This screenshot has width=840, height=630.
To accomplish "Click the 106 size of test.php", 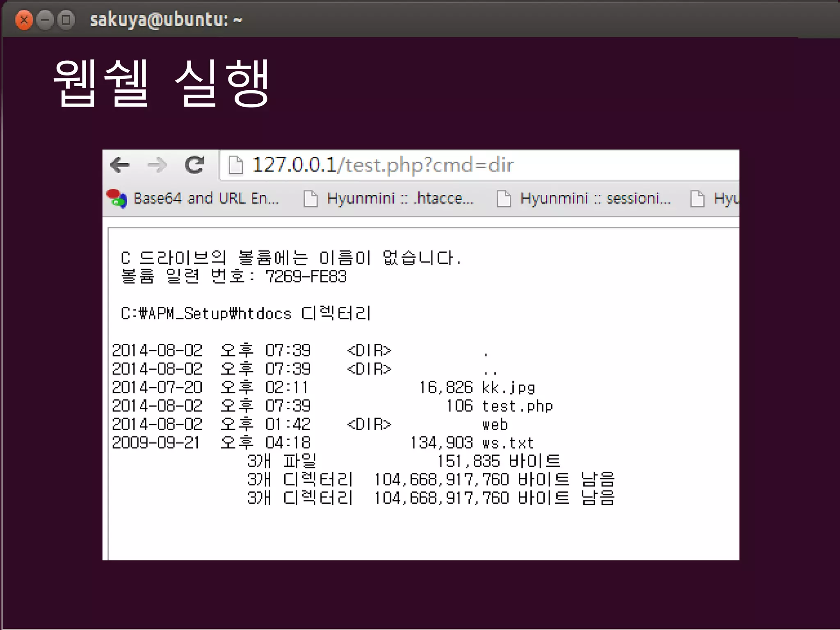I will coord(459,406).
